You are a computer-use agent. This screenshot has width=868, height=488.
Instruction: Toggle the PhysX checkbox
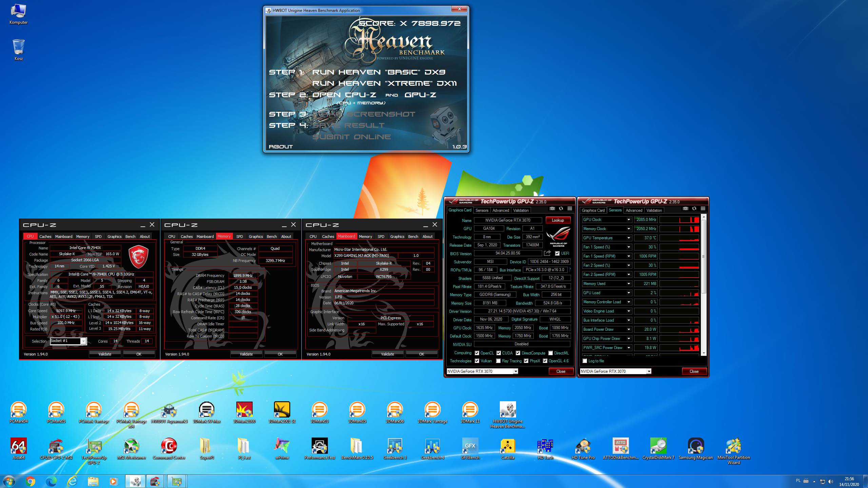tap(526, 361)
